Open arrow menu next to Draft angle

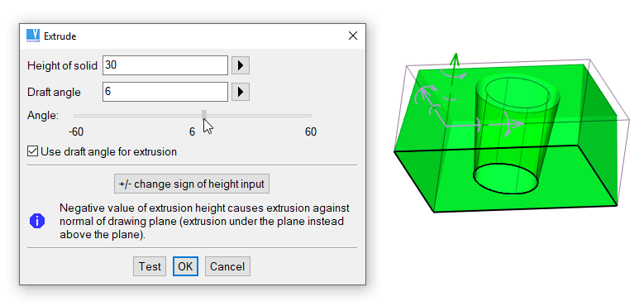[241, 92]
